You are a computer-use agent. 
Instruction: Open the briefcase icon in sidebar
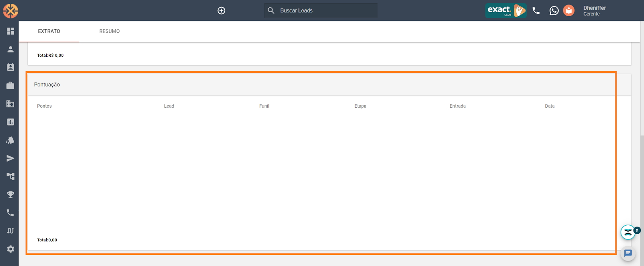tap(10, 85)
